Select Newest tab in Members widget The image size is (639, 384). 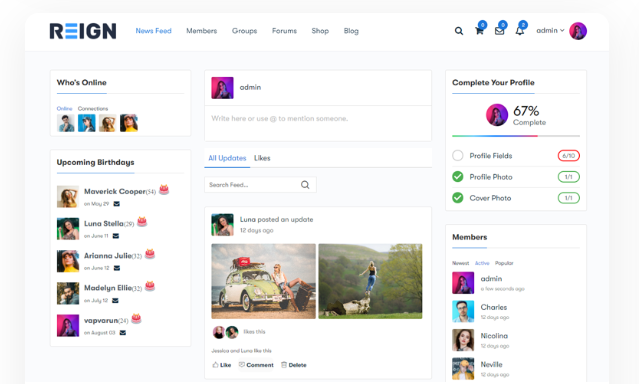pos(461,263)
